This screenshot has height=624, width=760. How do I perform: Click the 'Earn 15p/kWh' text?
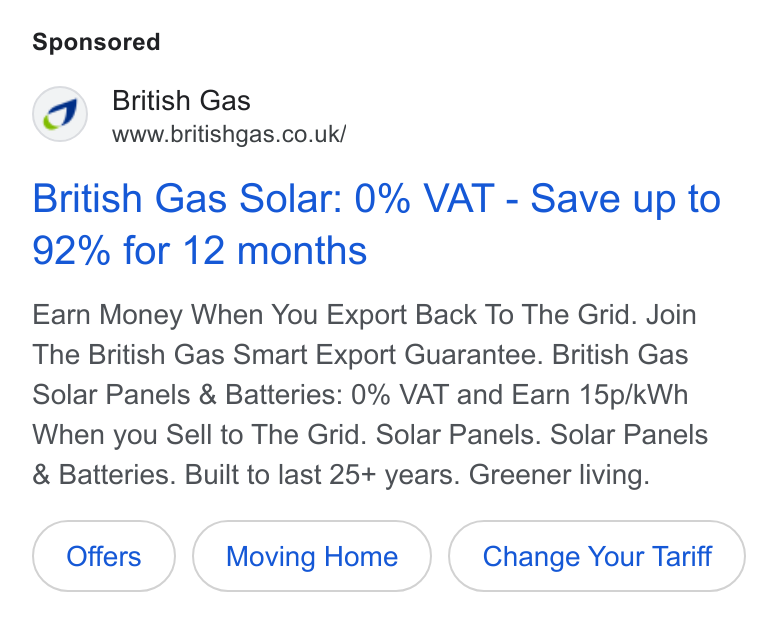600,395
